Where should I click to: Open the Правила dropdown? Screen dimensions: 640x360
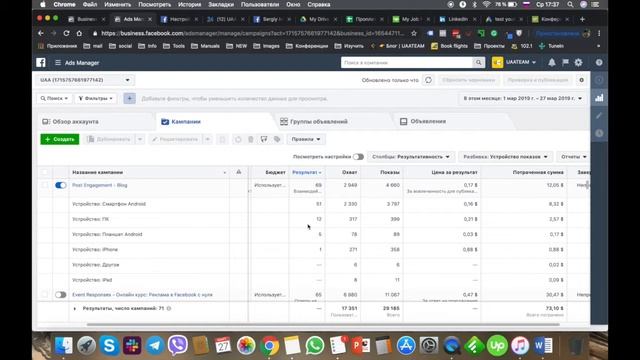click(306, 139)
